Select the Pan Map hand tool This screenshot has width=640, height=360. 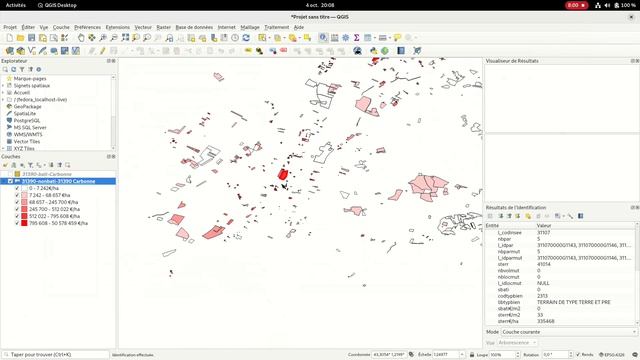click(x=81, y=38)
